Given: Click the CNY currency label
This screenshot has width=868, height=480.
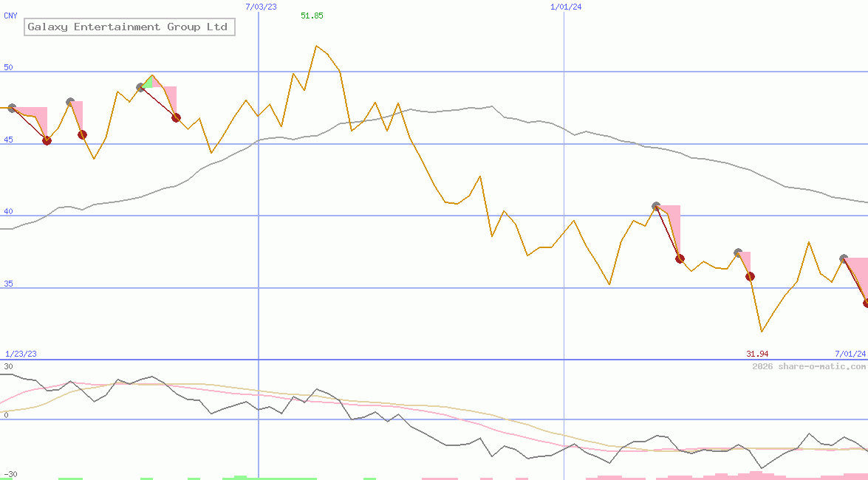Looking at the screenshot, I should pyautogui.click(x=10, y=16).
